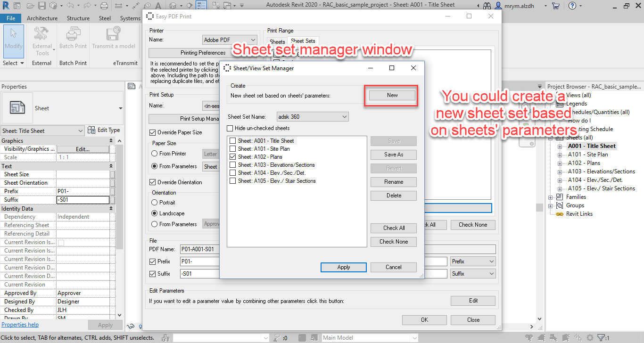The height and width of the screenshot is (343, 644).
Task: Click Apply in Sheet/View Set Manager
Action: (344, 267)
